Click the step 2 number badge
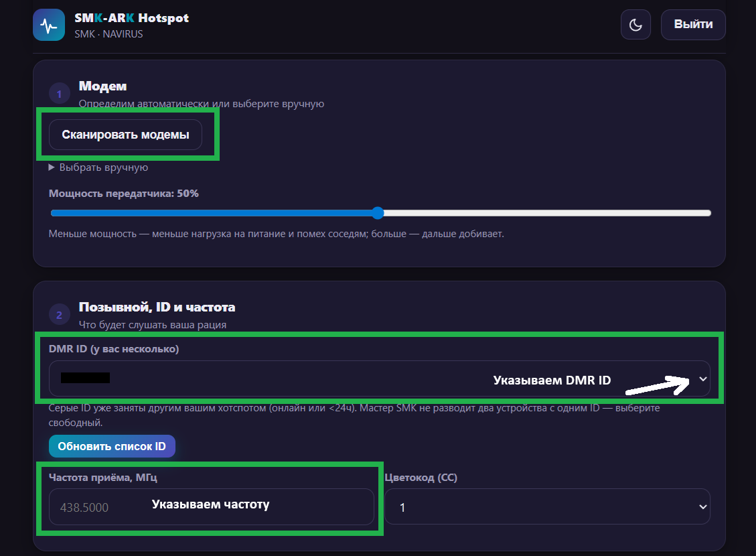 click(x=60, y=315)
